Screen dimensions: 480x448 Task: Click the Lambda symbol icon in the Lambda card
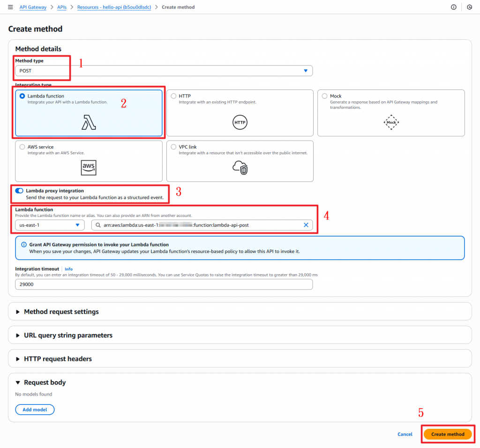[x=89, y=122]
